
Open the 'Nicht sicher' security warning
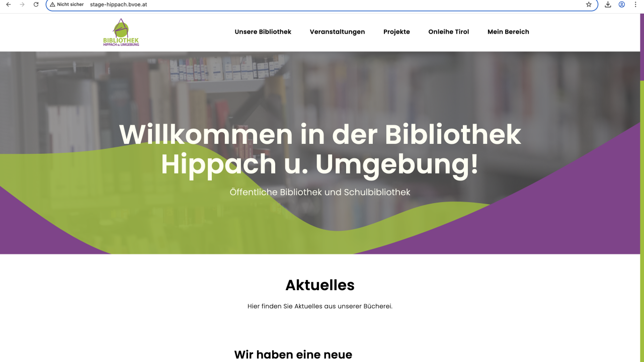pyautogui.click(x=67, y=5)
